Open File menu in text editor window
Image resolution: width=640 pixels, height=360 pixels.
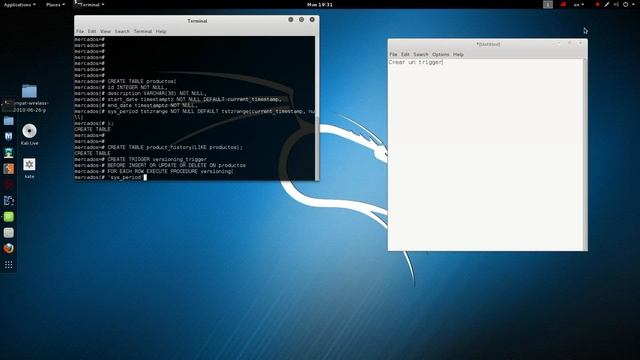[x=393, y=54]
